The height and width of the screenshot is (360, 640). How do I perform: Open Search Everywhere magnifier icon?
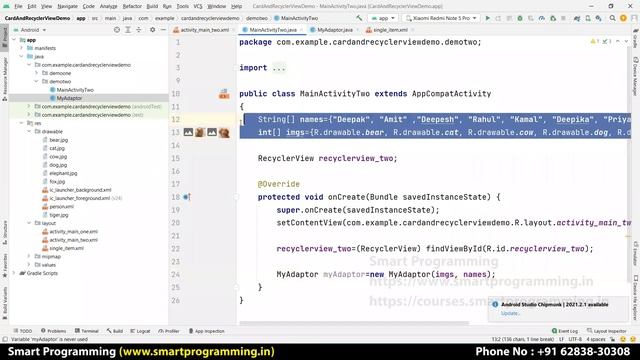[613, 18]
